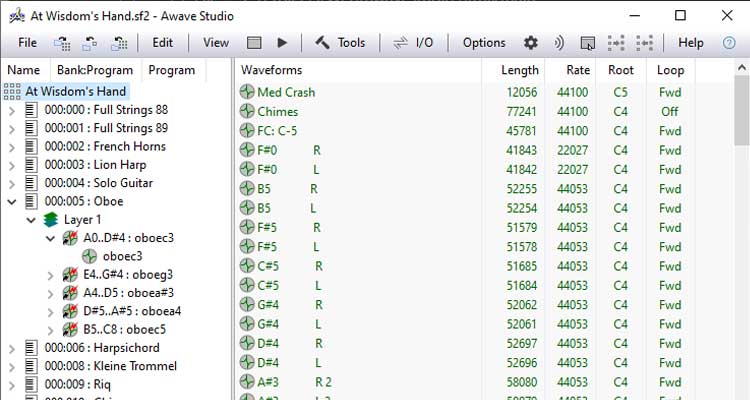The height and width of the screenshot is (400, 750).
Task: Open the Edit menu
Action: 162,43
